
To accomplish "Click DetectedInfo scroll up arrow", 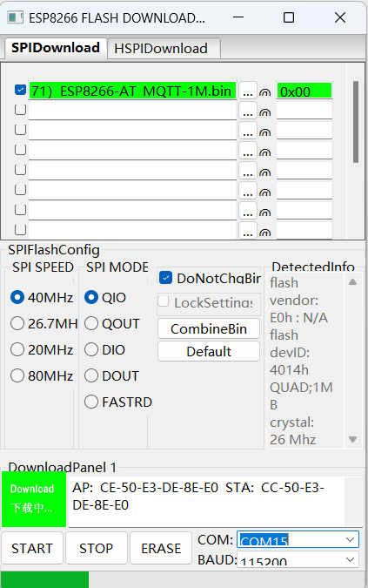I will click(x=352, y=282).
